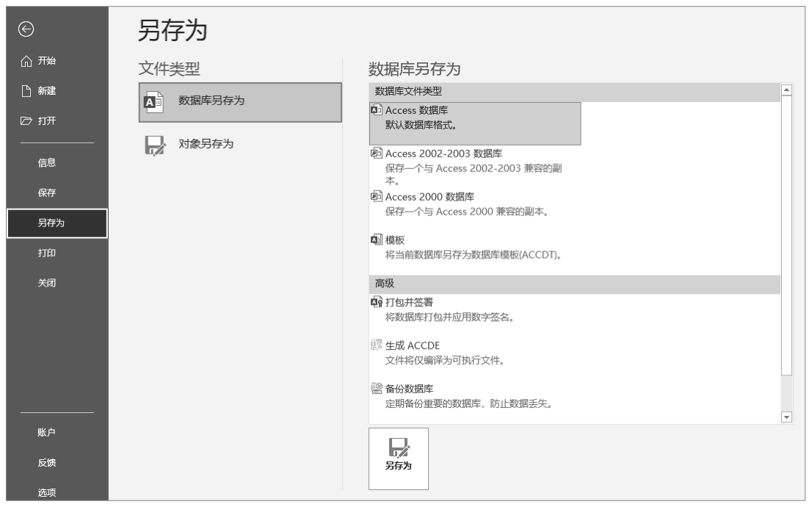Choose Access 数据库 default format
Viewport: 812px width, 507px height.
475,123
